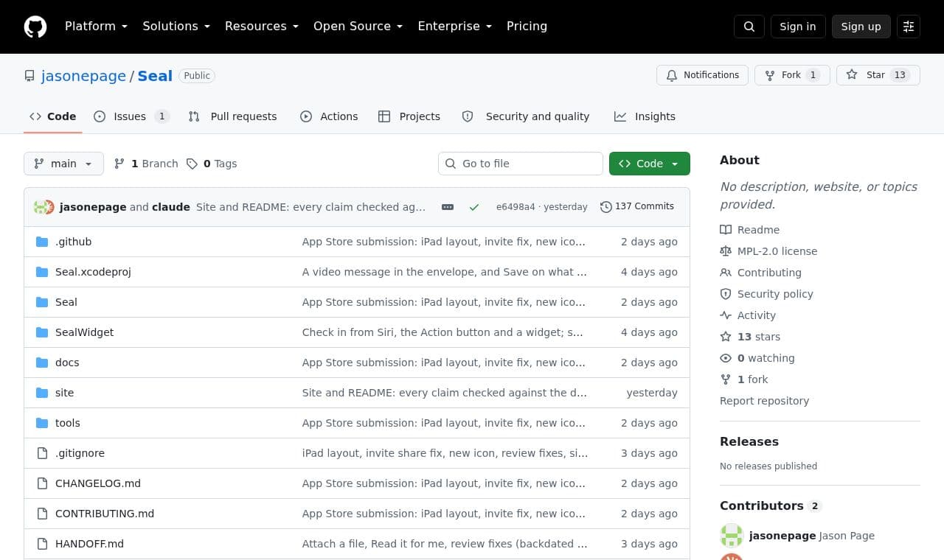
Task: Click the HANDOFF.md file icon
Action: coord(42,544)
